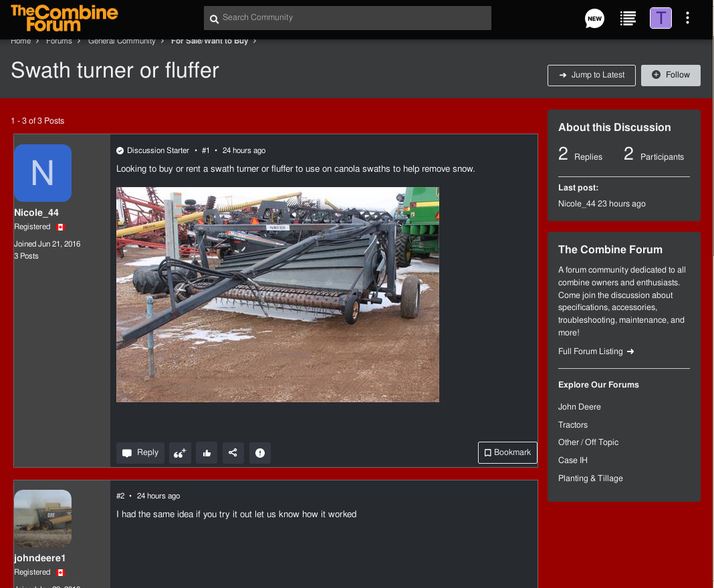Click the Full Forum Listing arrow icon
The image size is (714, 588).
pyautogui.click(x=630, y=351)
